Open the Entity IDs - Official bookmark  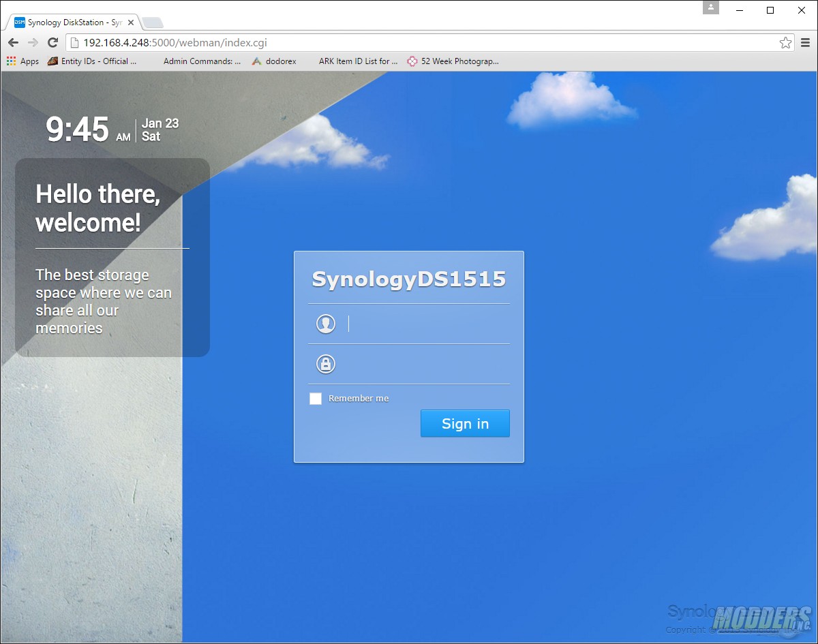(92, 61)
